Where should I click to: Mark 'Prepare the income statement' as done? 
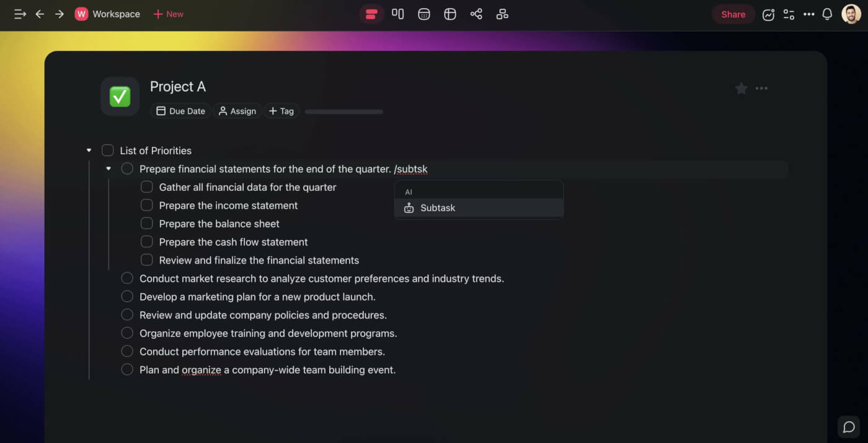coord(147,205)
